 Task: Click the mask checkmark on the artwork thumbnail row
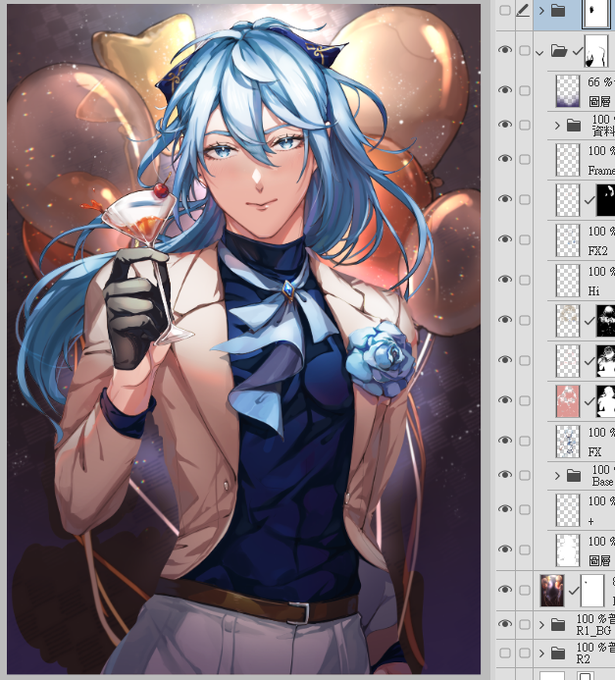click(x=573, y=590)
